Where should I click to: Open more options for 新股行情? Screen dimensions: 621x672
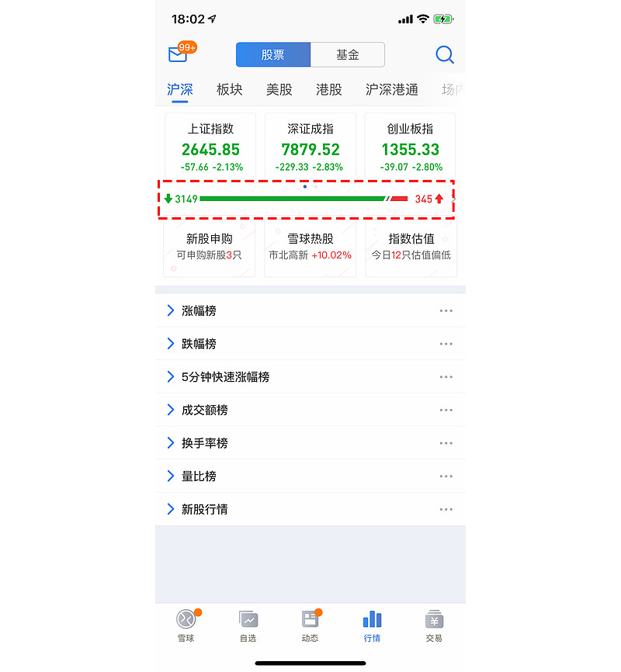tap(446, 509)
